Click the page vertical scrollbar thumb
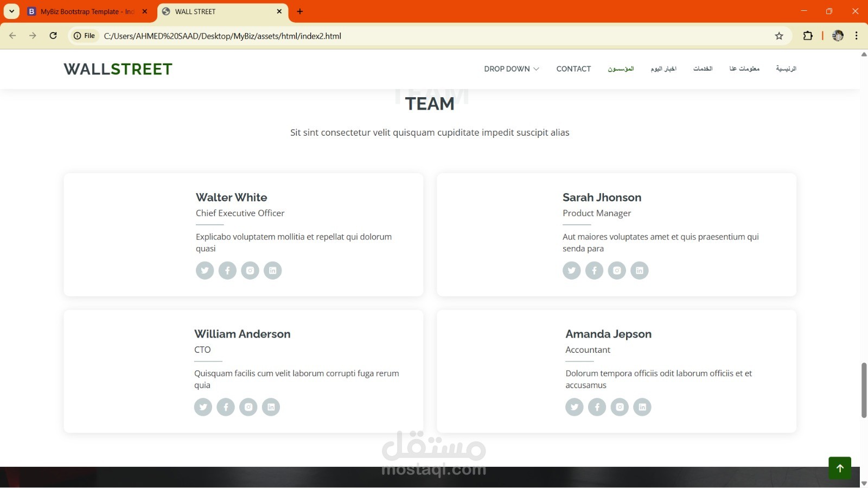Screen dimensions: 868x488 pos(864,390)
